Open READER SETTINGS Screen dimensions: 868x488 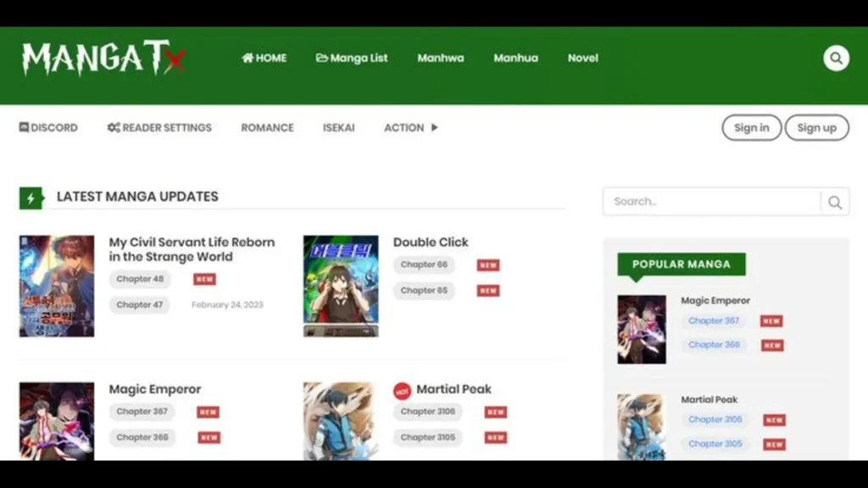click(x=159, y=128)
